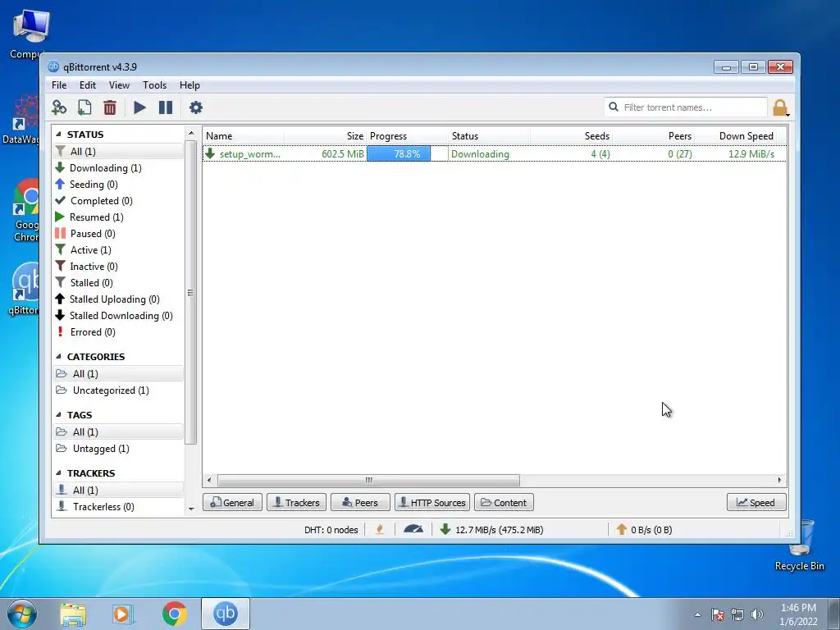
Task: Filter by Stalled Downloading (0)
Action: tap(121, 316)
